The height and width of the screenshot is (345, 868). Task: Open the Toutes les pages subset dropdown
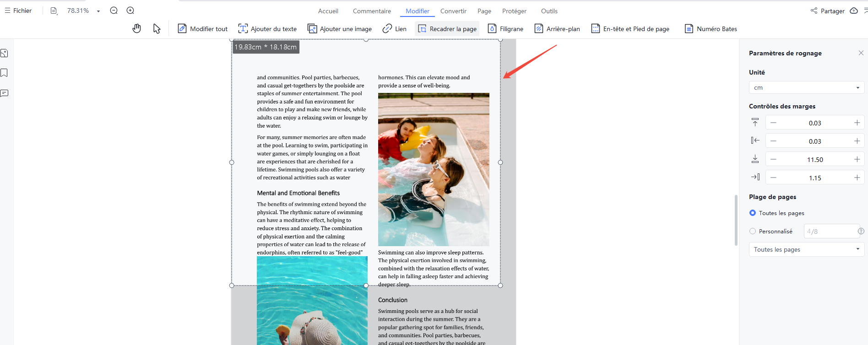[807, 249]
